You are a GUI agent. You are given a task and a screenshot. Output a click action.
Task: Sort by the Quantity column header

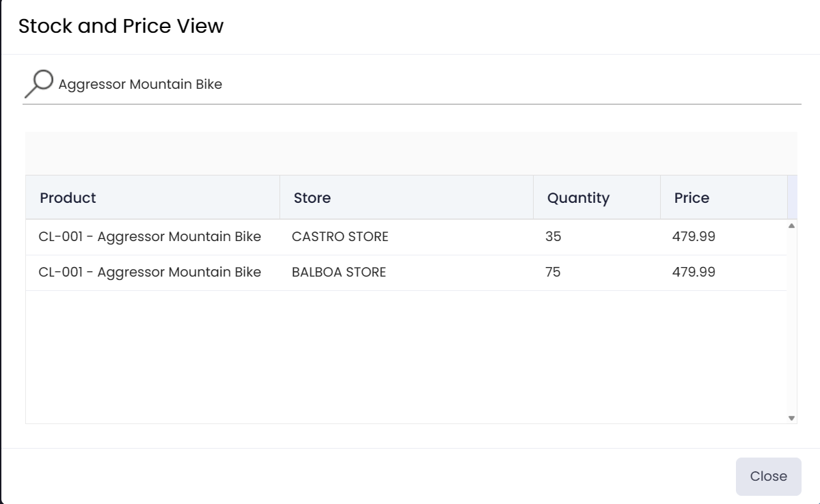tap(578, 198)
